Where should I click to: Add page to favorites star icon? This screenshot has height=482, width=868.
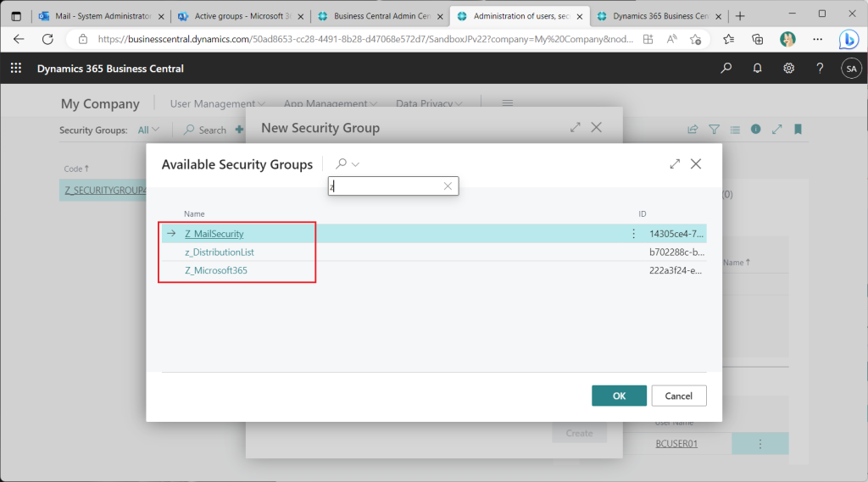tap(695, 39)
